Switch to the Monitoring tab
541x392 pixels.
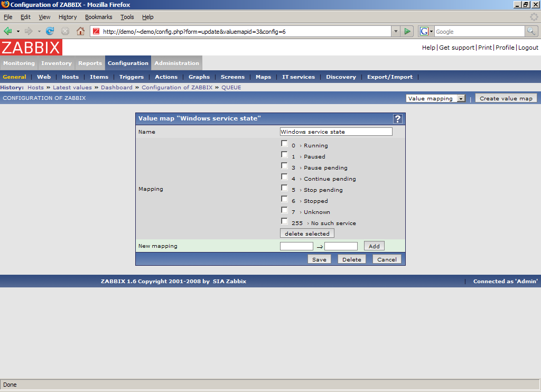(19, 63)
